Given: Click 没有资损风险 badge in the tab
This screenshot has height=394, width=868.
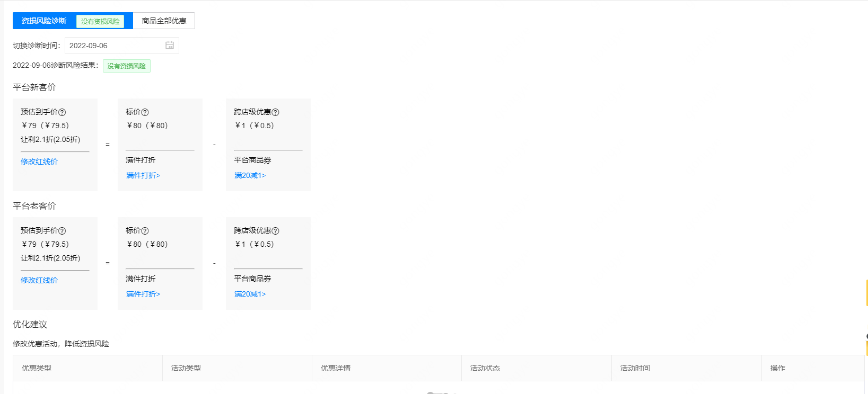Looking at the screenshot, I should tap(100, 22).
